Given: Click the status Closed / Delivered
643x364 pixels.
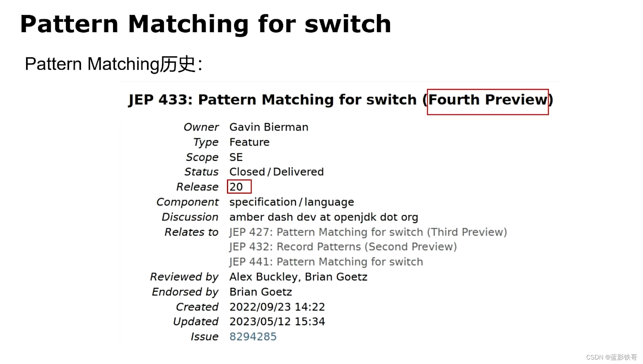Looking at the screenshot, I should [276, 172].
